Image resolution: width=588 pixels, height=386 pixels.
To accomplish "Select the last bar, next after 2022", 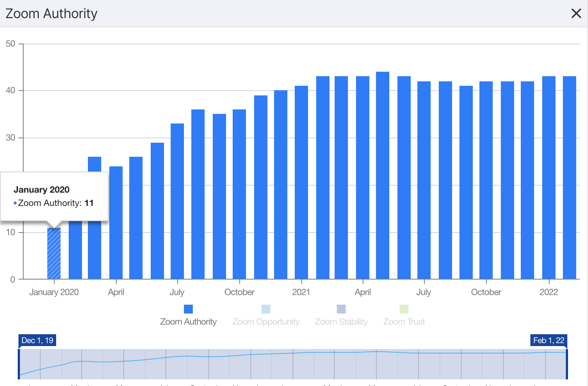I will tap(570, 177).
